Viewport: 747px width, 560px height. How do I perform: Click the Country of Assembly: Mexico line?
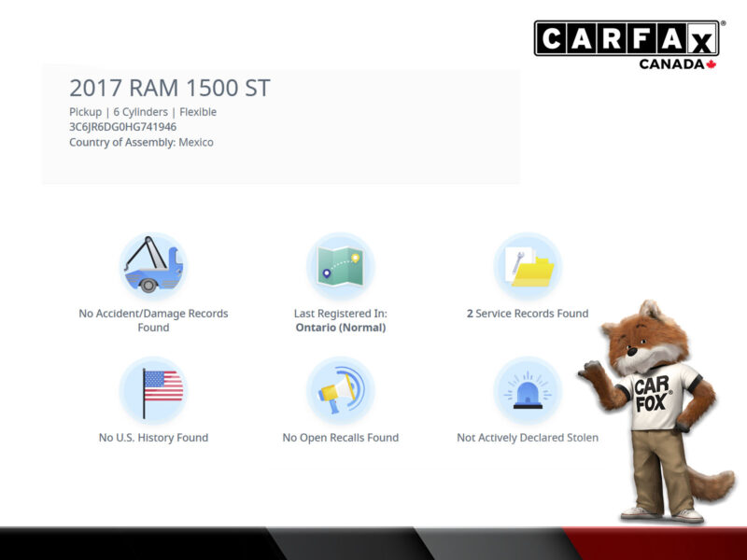(141, 143)
